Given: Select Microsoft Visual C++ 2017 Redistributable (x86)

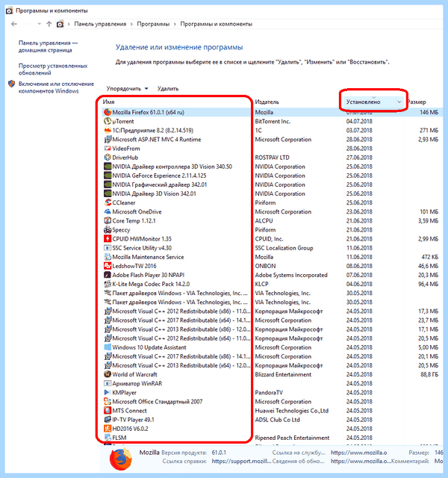Looking at the screenshot, I should click(181, 356).
